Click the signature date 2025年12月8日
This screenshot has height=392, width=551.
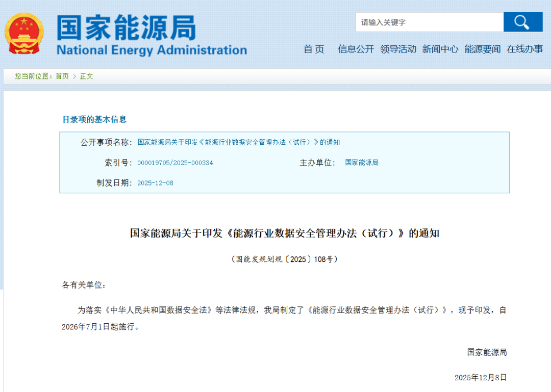pos(480,377)
